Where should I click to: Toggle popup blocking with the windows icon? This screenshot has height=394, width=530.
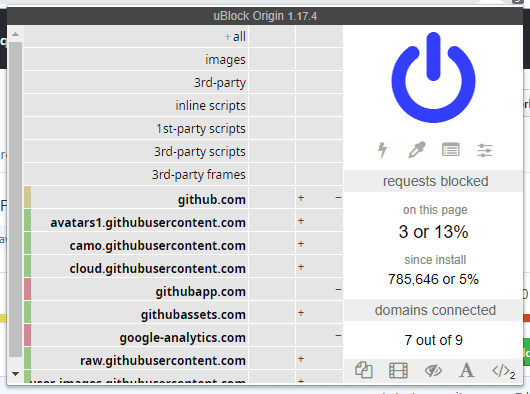coord(364,370)
